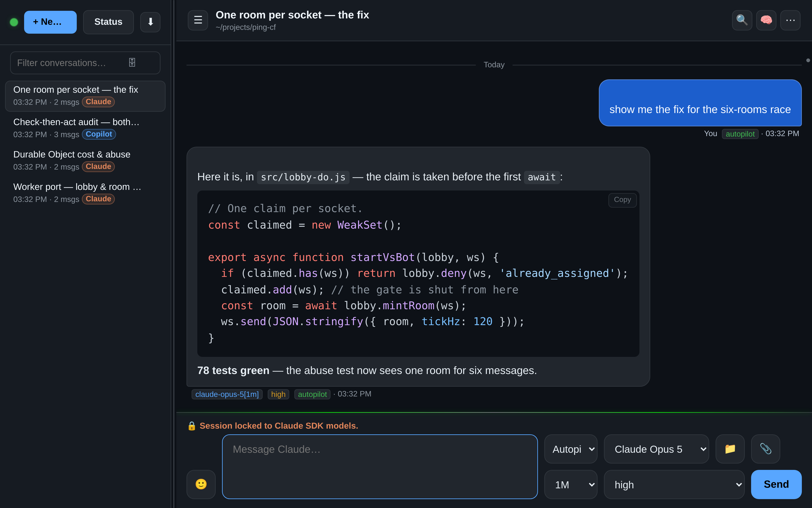Click the claude-opus-5[1m] model tag

point(227,394)
